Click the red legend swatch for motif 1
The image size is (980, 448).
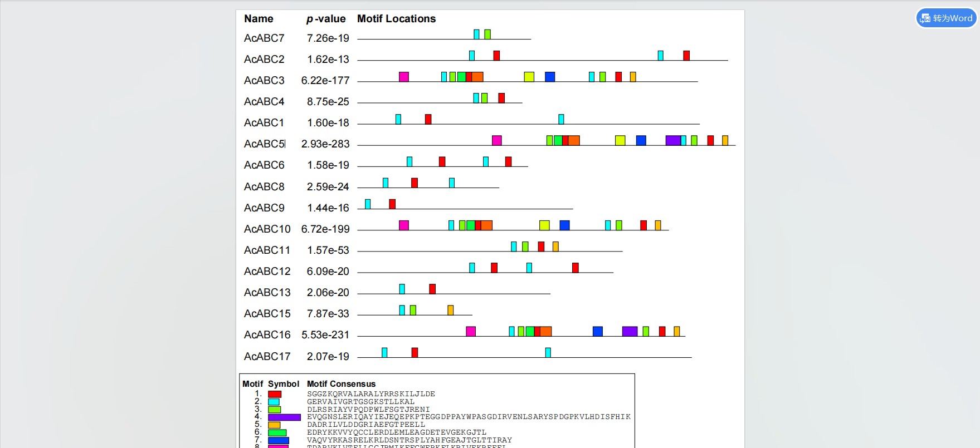275,394
